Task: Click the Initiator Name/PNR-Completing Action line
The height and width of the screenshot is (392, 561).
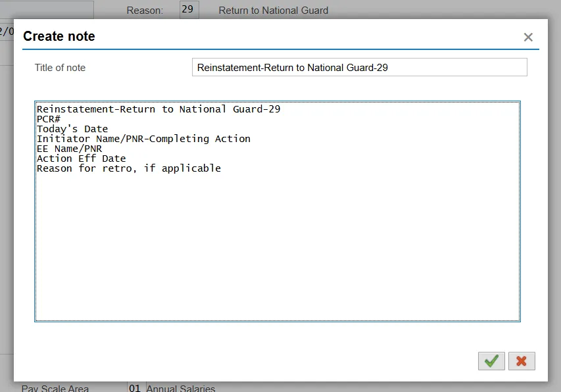Action: point(143,139)
